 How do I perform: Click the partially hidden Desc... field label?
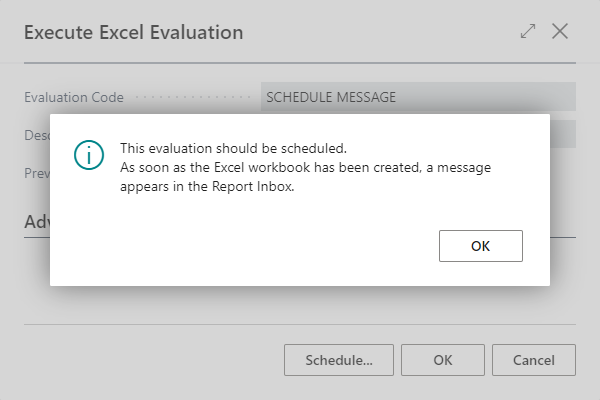(37, 134)
